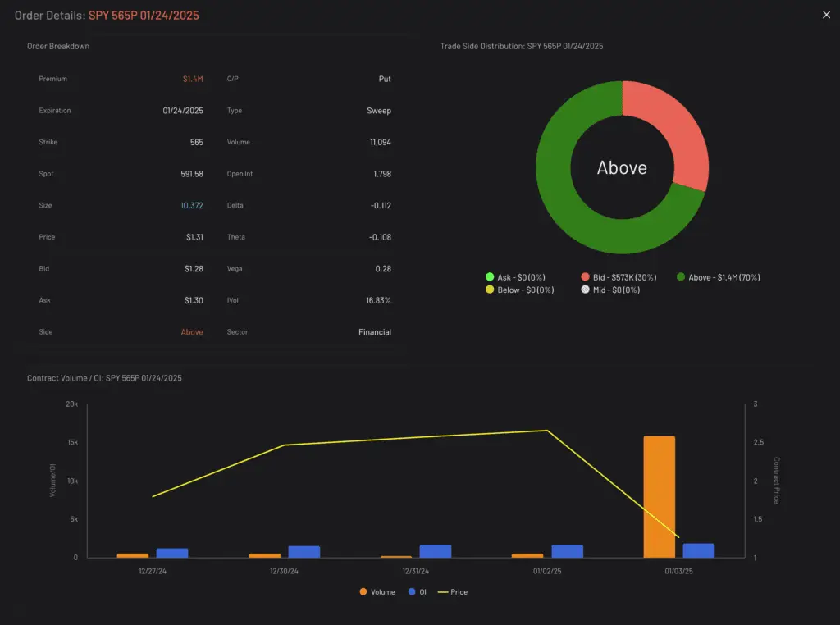Click the Ask value $1.30
Image resolution: width=840 pixels, height=625 pixels.
194,300
